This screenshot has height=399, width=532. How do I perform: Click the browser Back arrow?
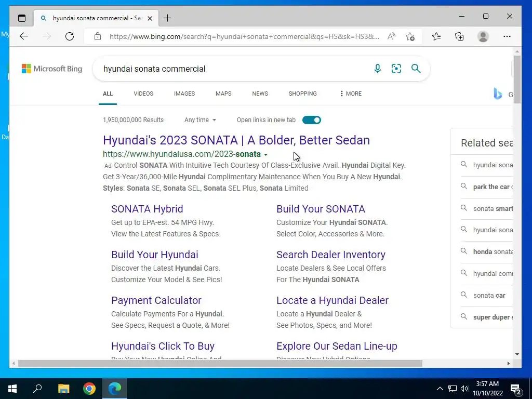point(24,36)
